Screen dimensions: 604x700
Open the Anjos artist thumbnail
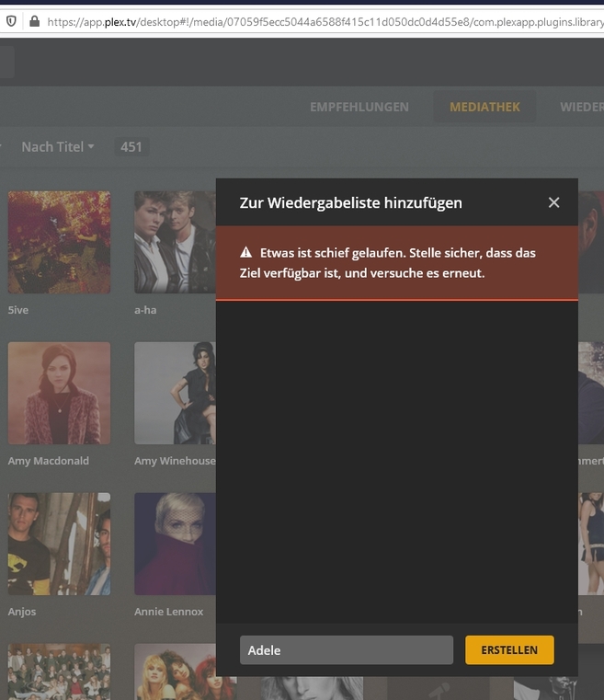click(x=59, y=544)
